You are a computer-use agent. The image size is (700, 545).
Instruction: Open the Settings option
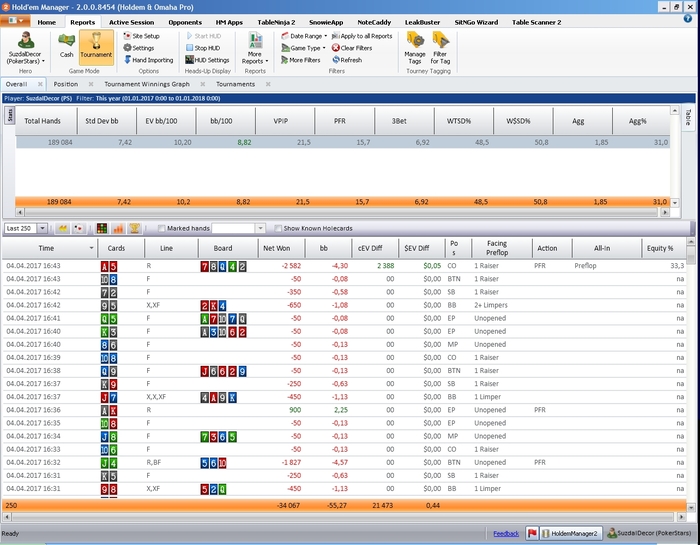pyautogui.click(x=139, y=48)
